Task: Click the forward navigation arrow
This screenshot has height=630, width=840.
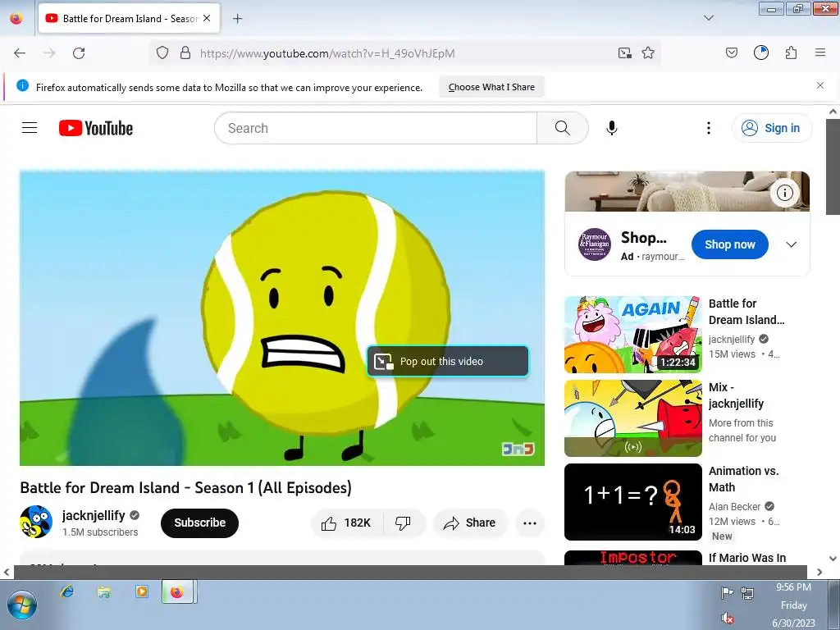Action: [49, 53]
